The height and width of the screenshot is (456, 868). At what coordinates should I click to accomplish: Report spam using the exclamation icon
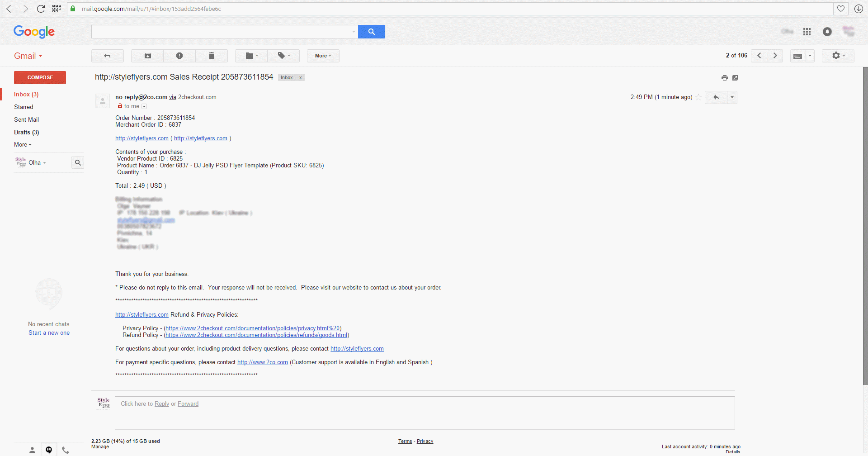tap(179, 56)
